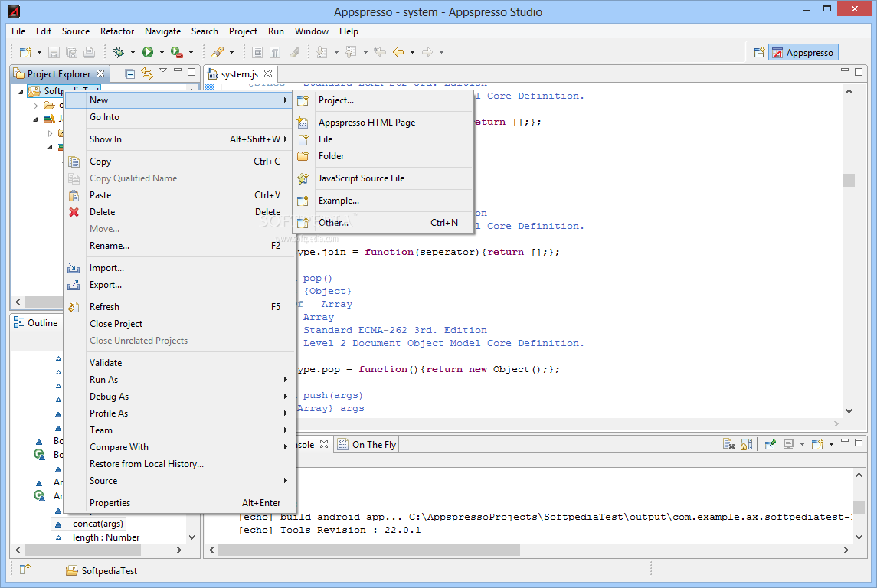This screenshot has width=877, height=588.
Task: Click the yellow Back navigation arrow
Action: click(398, 52)
